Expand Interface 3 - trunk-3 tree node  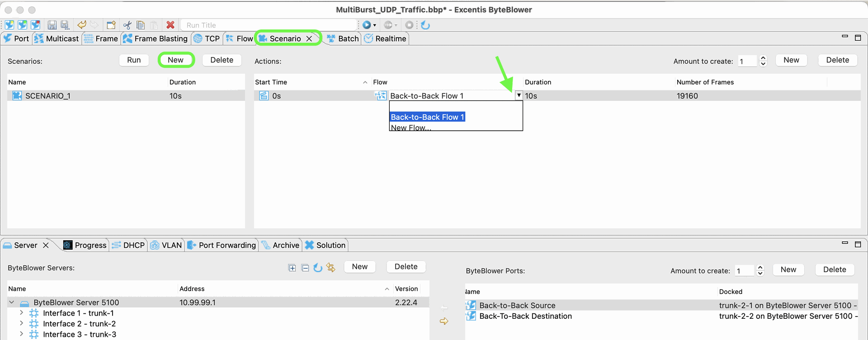click(x=21, y=334)
